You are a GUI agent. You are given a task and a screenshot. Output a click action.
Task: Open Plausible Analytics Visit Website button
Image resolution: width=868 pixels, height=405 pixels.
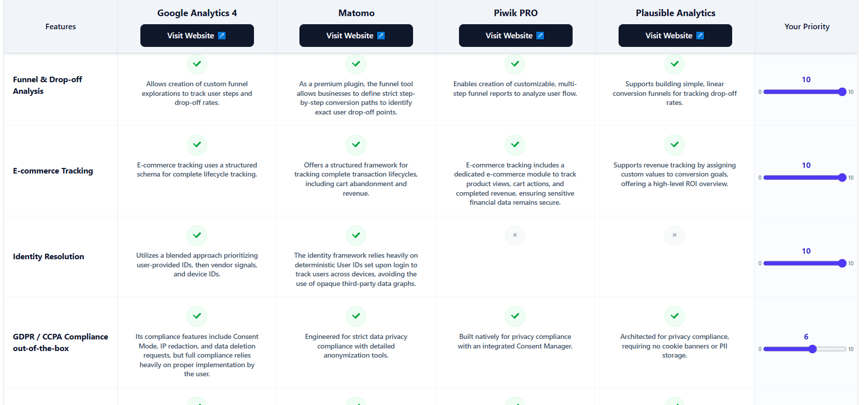(x=675, y=36)
